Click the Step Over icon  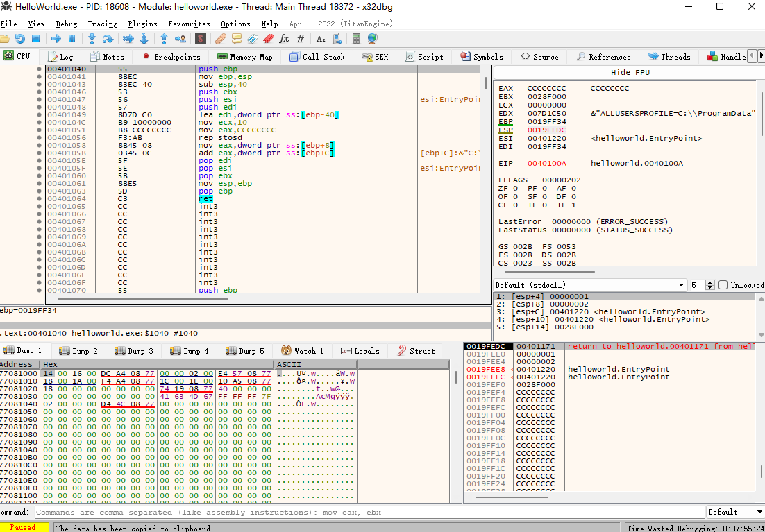108,39
